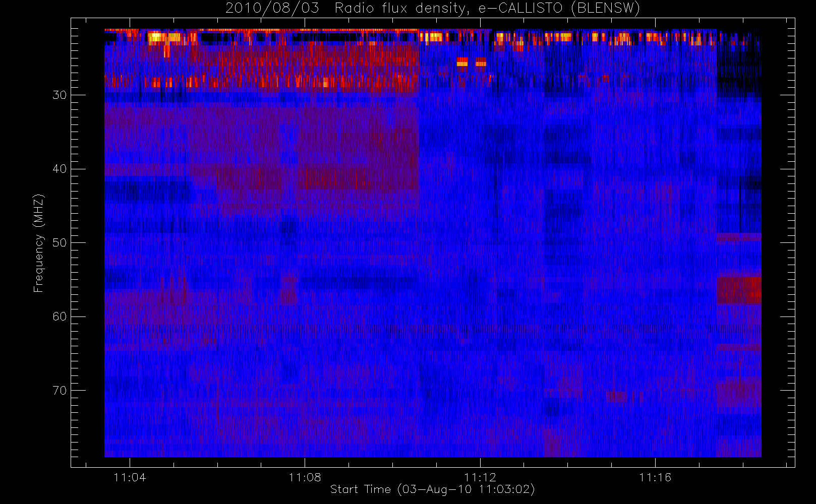
Task: Click the 'Frequency (MHZ)' axis label
Action: 38,243
